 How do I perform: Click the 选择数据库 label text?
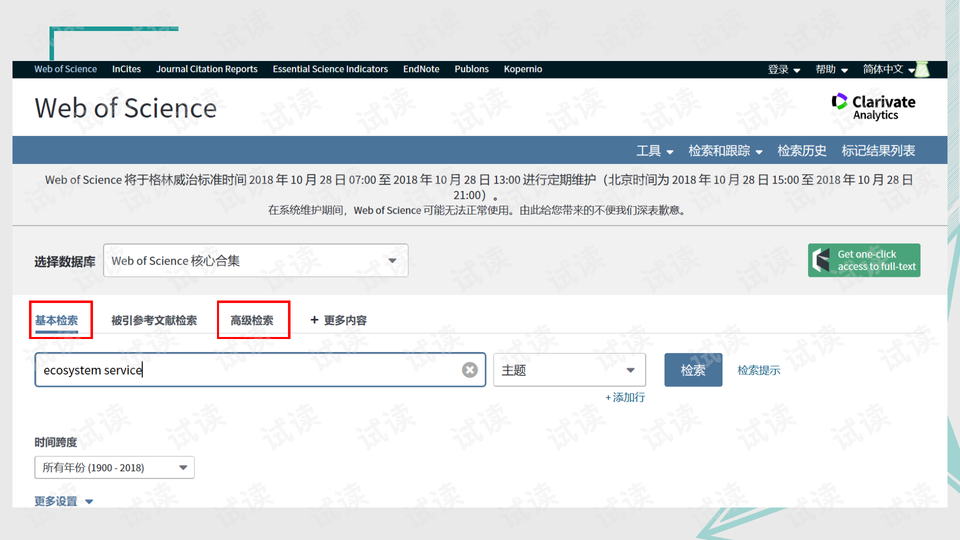pos(65,262)
